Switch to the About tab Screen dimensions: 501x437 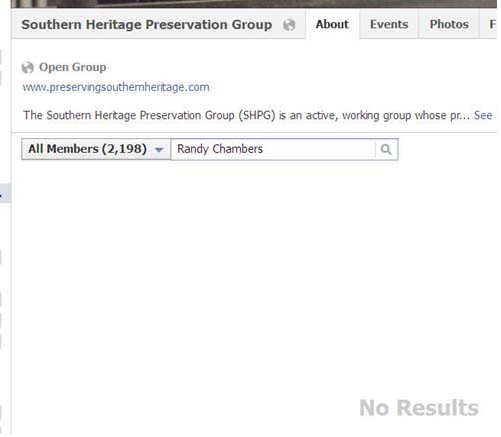pyautogui.click(x=332, y=24)
